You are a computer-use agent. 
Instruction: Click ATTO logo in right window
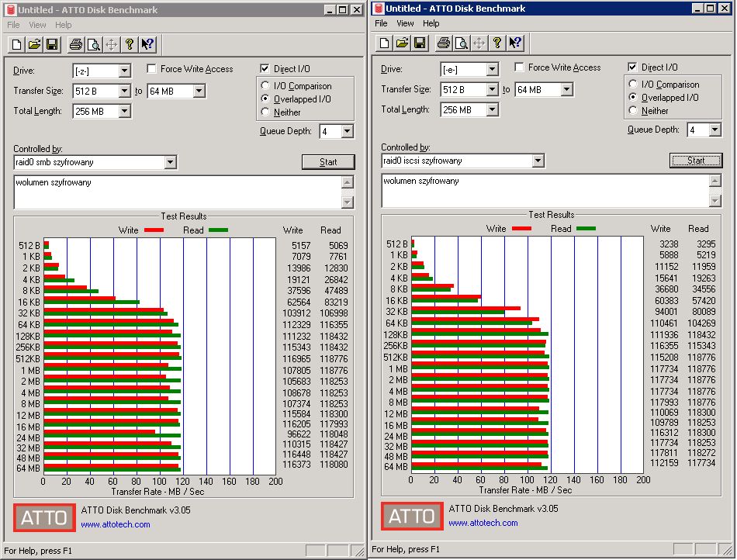pos(412,516)
